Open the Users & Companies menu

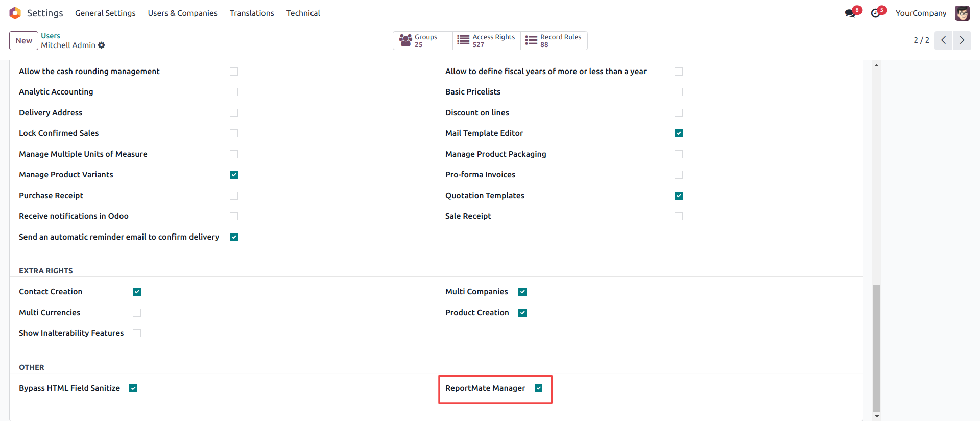coord(182,13)
